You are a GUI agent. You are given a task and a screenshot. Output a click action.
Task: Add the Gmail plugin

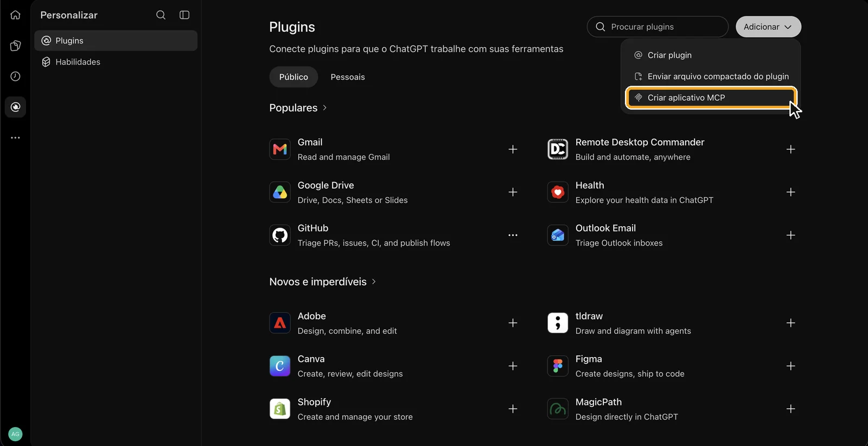513,149
